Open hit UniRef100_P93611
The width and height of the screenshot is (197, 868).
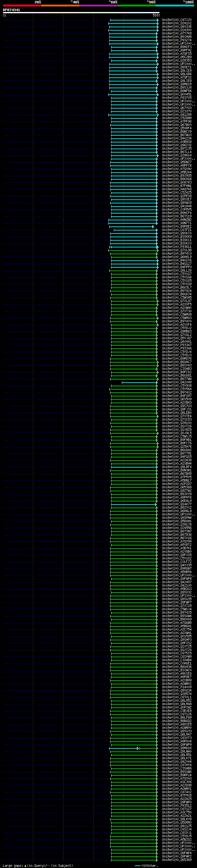[176, 247]
